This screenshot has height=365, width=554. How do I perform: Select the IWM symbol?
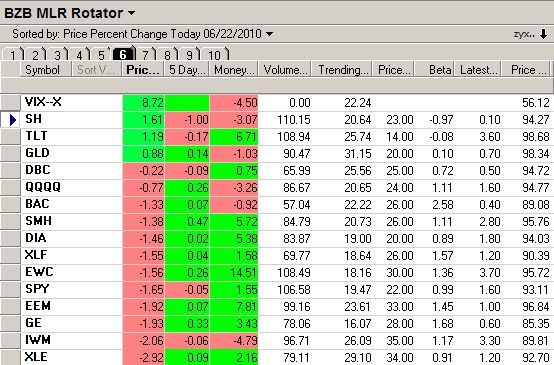[38, 340]
